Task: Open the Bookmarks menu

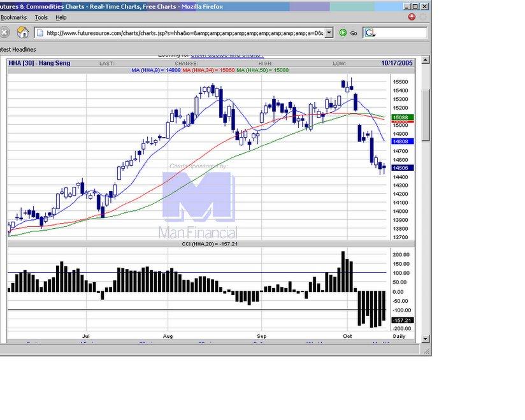Action: (x=13, y=17)
